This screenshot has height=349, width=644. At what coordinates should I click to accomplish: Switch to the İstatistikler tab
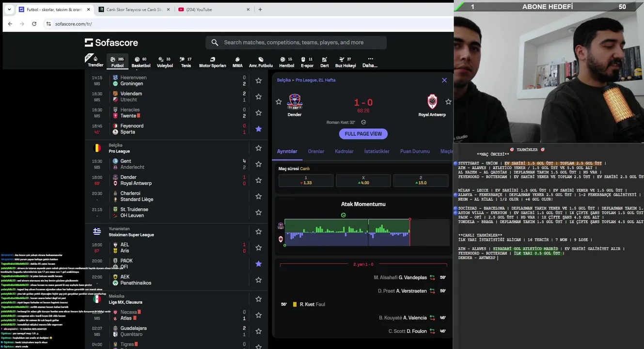[x=377, y=151]
